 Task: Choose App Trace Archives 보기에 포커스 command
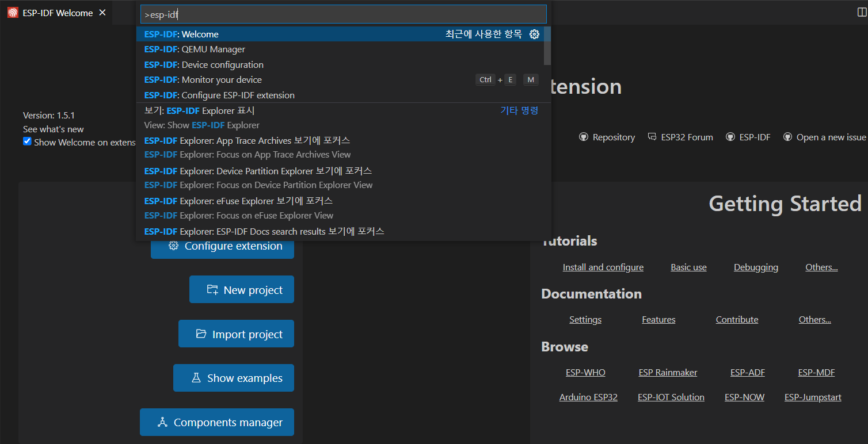coord(340,148)
